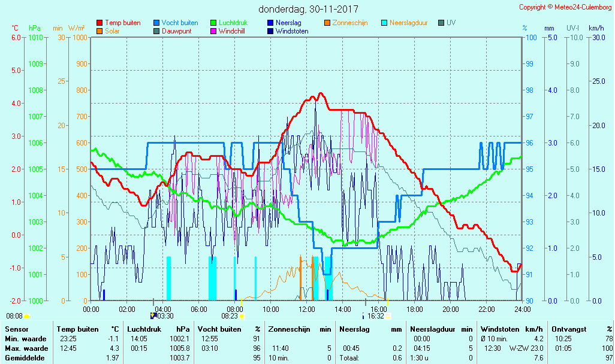Click the Dauwpunt legend label
Image resolution: width=615 pixels, height=364 pixels.
176,31
